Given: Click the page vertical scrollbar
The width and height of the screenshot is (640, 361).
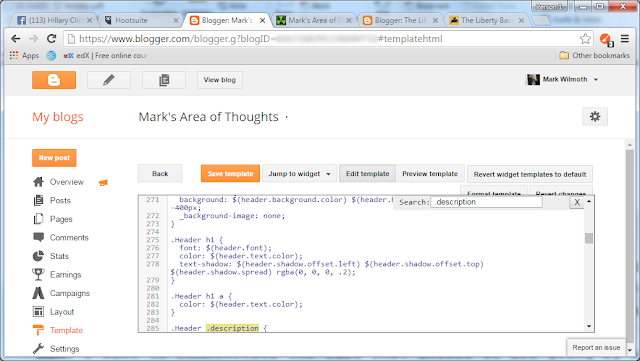Looking at the screenshot, I should (x=630, y=245).
